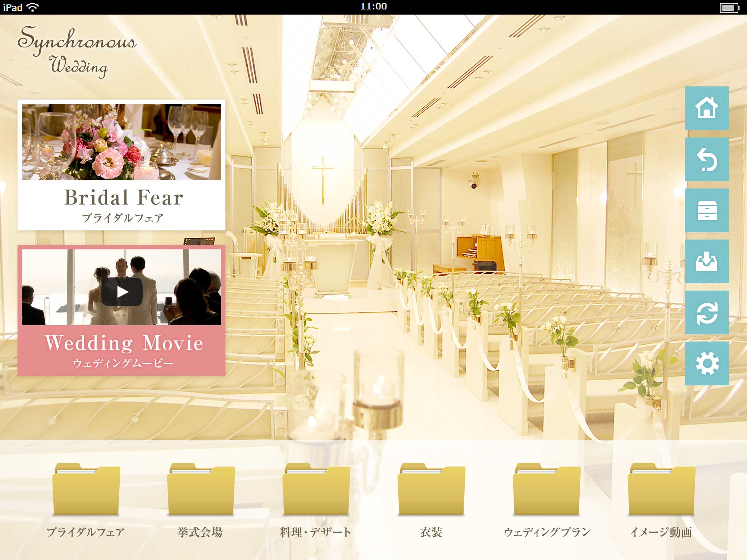Open the archive drawer icon
This screenshot has height=560, width=747.
tap(707, 210)
